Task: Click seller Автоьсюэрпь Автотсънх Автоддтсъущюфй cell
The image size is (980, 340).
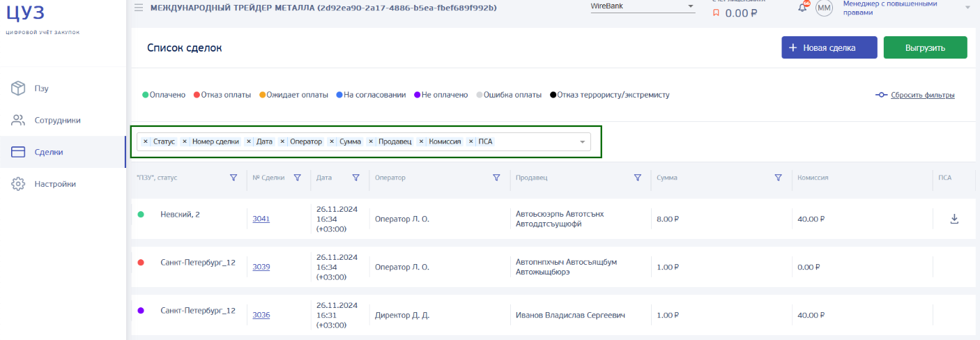Action: [560, 219]
